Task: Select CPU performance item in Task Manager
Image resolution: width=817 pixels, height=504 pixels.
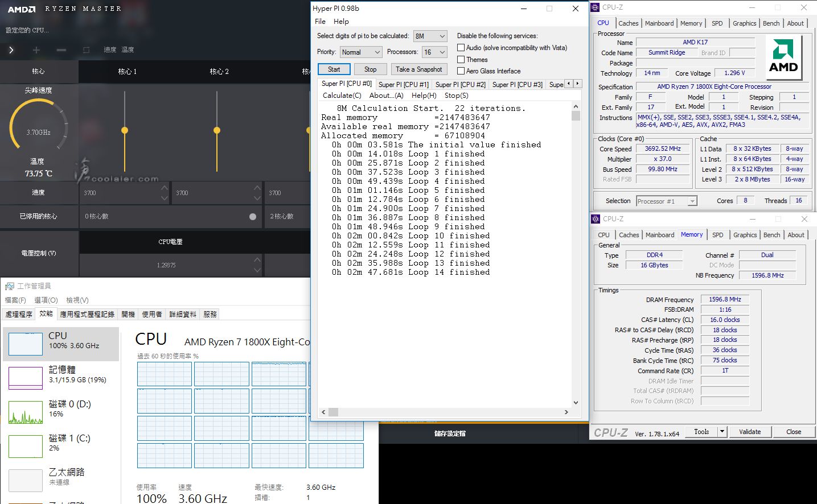Action: (61, 344)
